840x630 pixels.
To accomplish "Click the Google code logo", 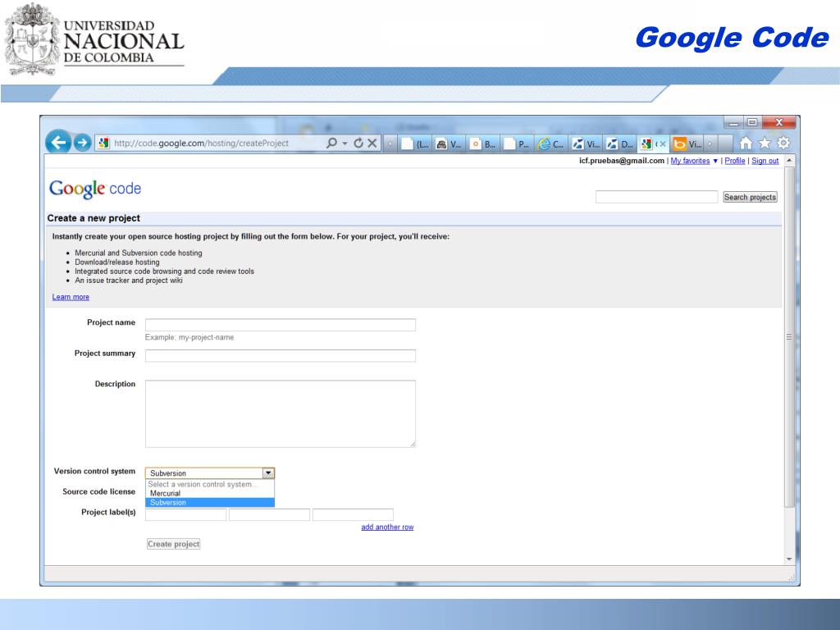I will 95,189.
